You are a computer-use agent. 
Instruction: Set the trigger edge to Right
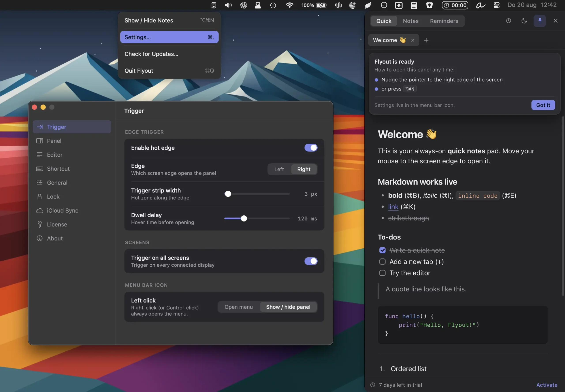(x=304, y=169)
